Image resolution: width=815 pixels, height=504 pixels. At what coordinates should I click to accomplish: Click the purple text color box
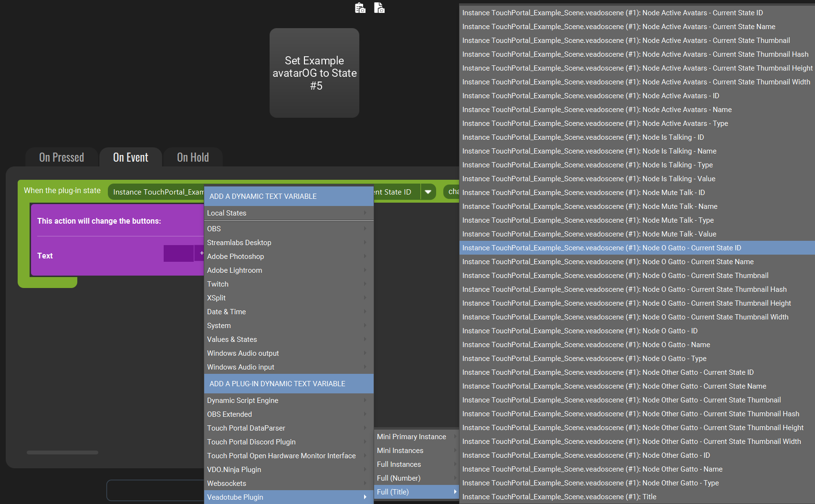[178, 253]
